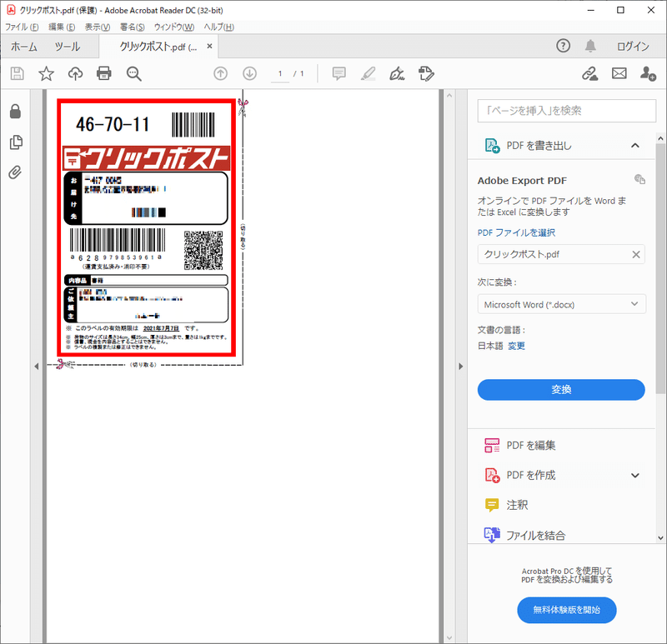The image size is (667, 644).
Task: Open help with question mark icon
Action: pos(564,46)
